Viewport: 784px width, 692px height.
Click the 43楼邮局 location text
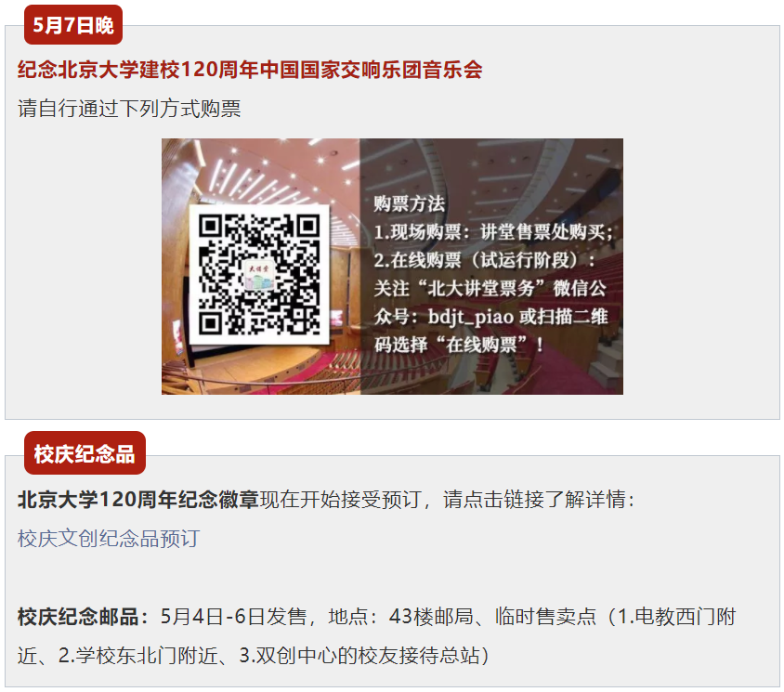click(431, 617)
